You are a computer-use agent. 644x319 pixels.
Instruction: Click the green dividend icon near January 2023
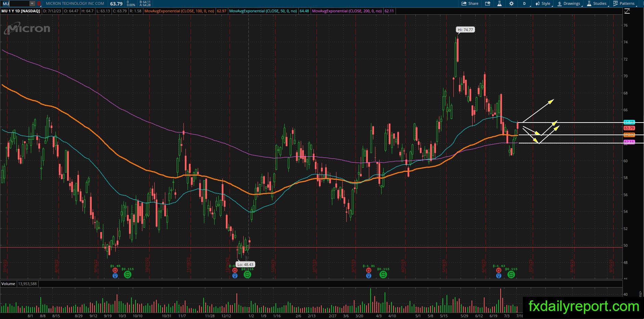[247, 274]
